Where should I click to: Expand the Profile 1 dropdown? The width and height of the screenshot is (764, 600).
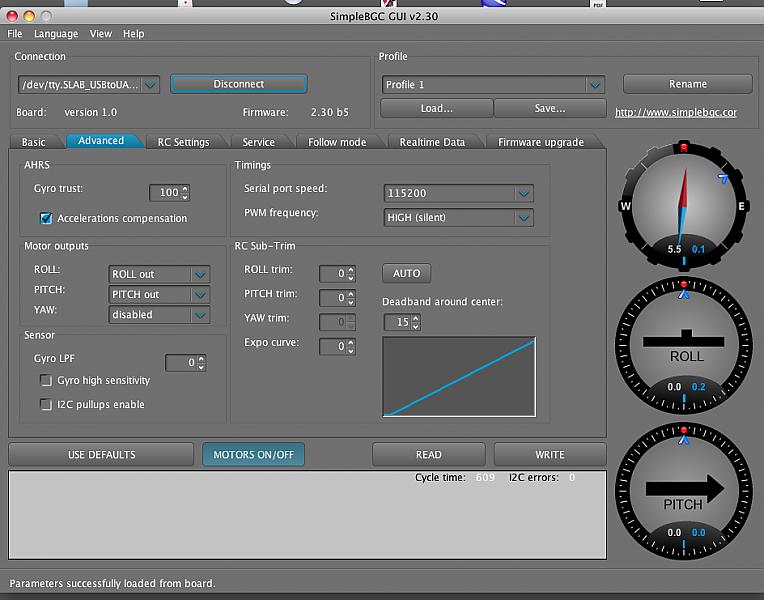[x=493, y=84]
